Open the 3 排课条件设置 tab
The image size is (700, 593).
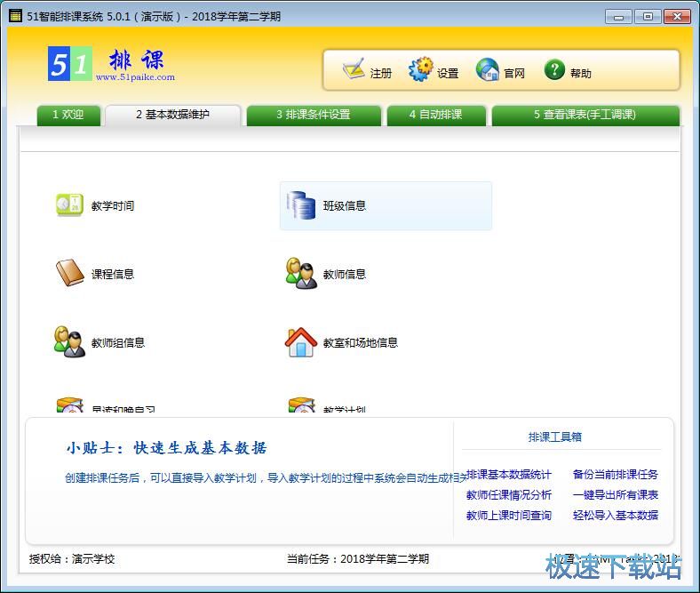pos(314,115)
